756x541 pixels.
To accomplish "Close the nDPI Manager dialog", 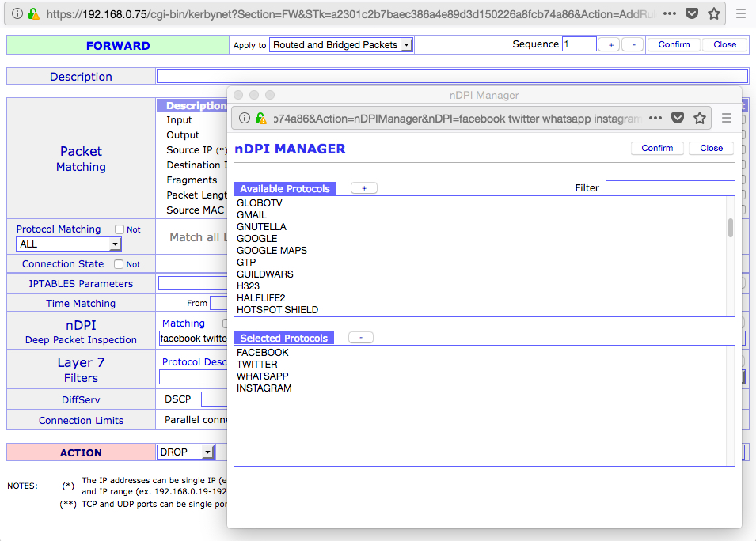I will tap(711, 148).
